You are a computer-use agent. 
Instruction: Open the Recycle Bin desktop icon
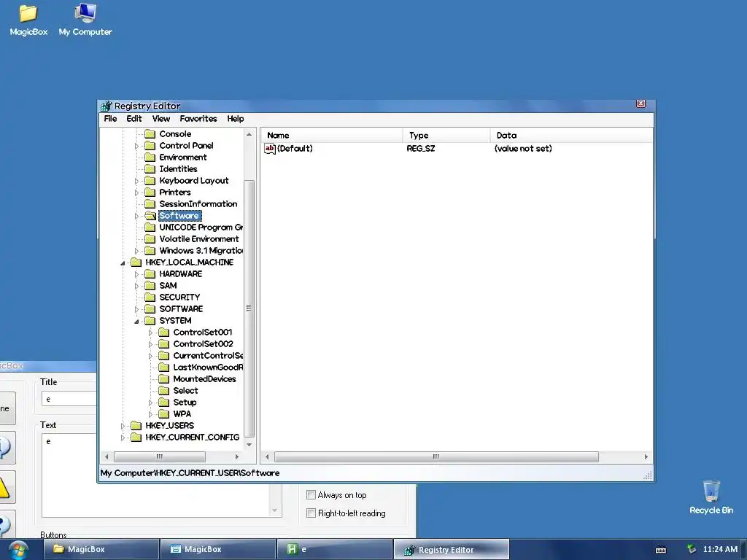pos(711,491)
